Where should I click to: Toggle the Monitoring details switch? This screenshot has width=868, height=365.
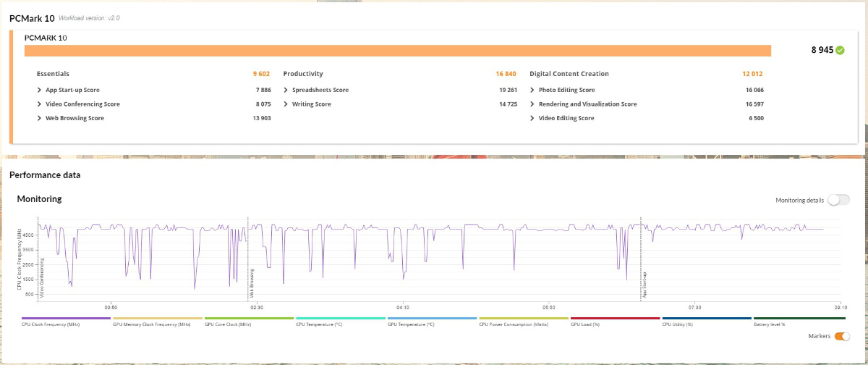(839, 200)
